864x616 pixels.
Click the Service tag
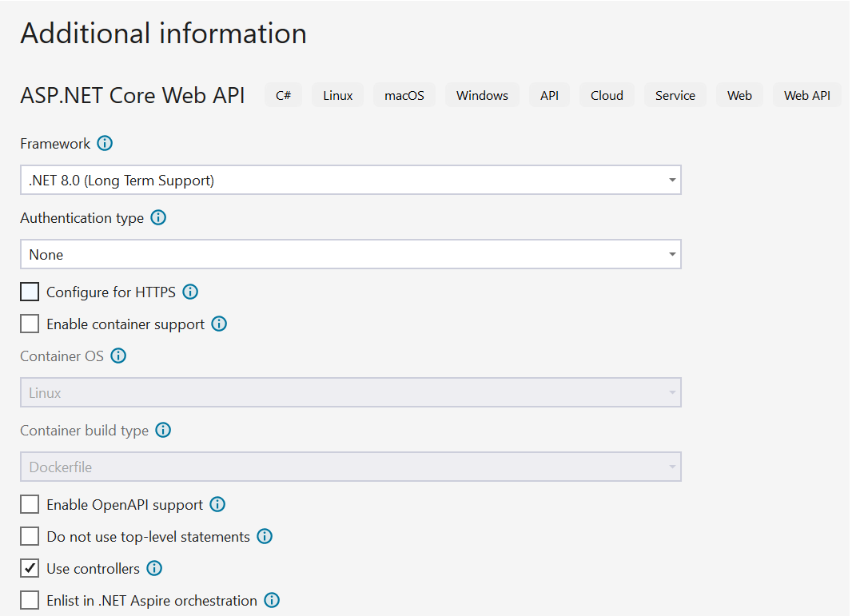coord(675,95)
